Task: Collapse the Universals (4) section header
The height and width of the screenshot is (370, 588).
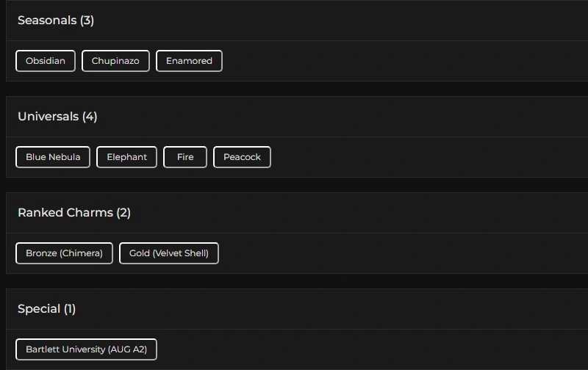Action: click(57, 117)
